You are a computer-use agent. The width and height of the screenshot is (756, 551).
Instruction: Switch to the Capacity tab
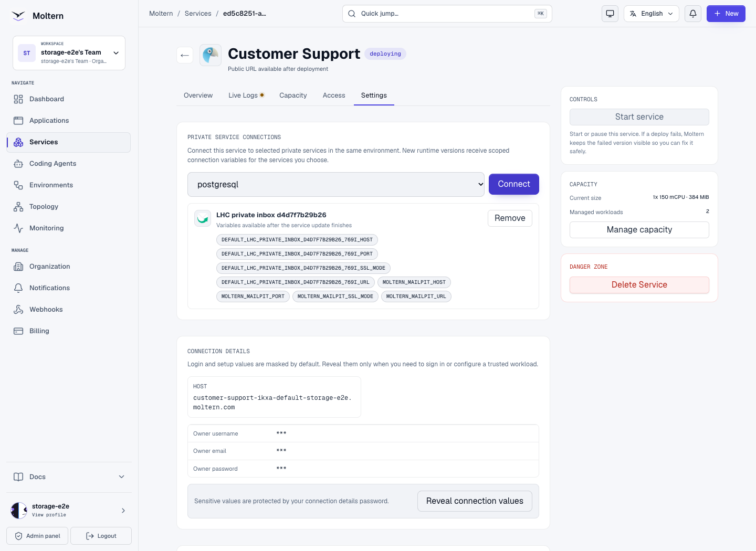293,96
